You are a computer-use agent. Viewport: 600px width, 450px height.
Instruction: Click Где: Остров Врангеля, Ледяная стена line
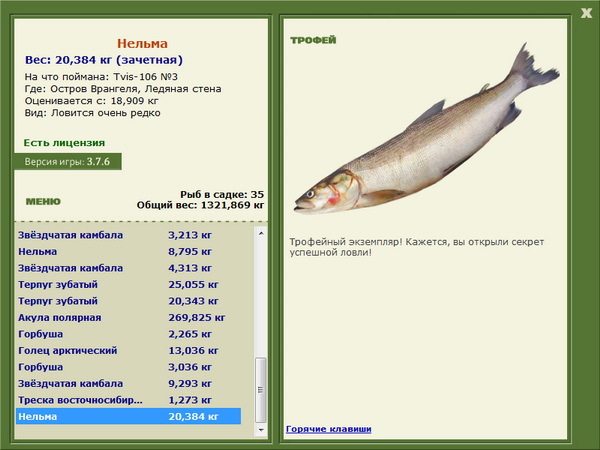pyautogui.click(x=123, y=89)
